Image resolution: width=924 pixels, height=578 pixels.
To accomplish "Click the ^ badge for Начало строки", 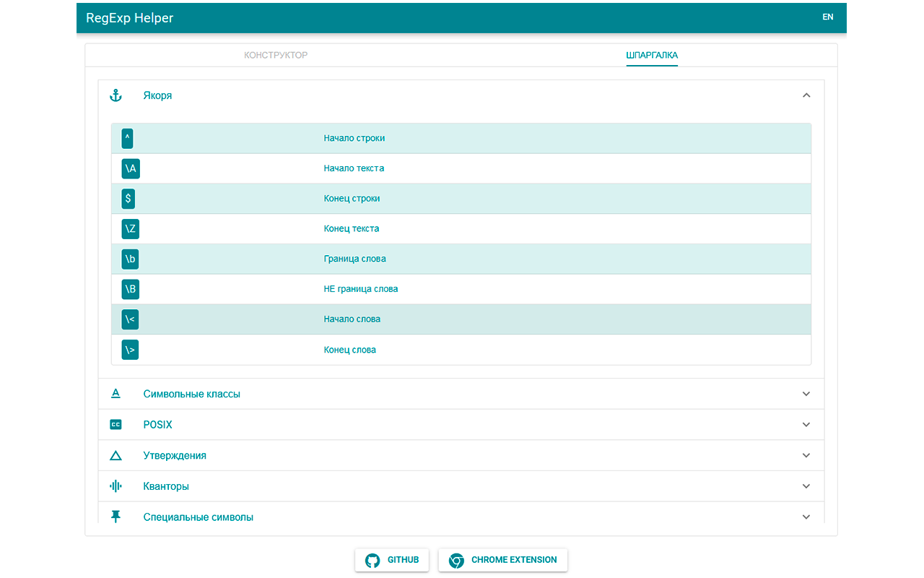I will 127,138.
